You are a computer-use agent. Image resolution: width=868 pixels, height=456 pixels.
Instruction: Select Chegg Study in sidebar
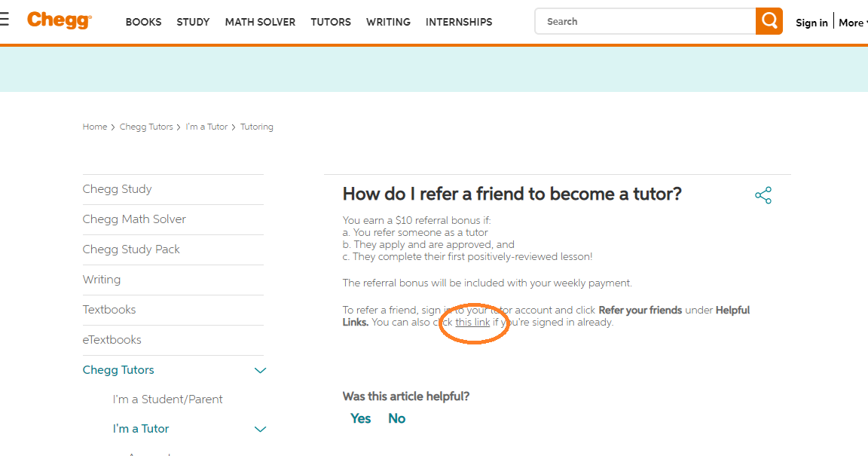pyautogui.click(x=117, y=189)
